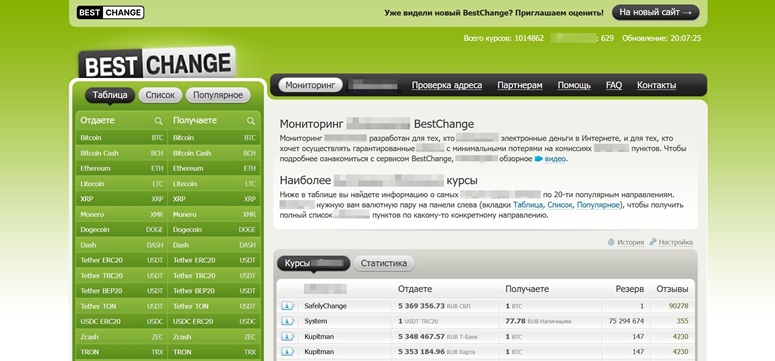Select Bitcoin BTC in the Получаете column
Image resolution: width=775 pixels, height=361 pixels.
[x=214, y=138]
